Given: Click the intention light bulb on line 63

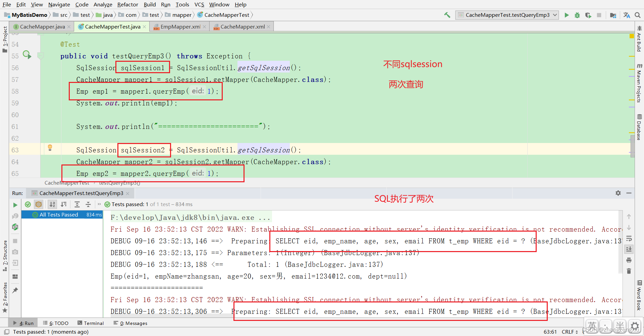Looking at the screenshot, I should coord(50,148).
